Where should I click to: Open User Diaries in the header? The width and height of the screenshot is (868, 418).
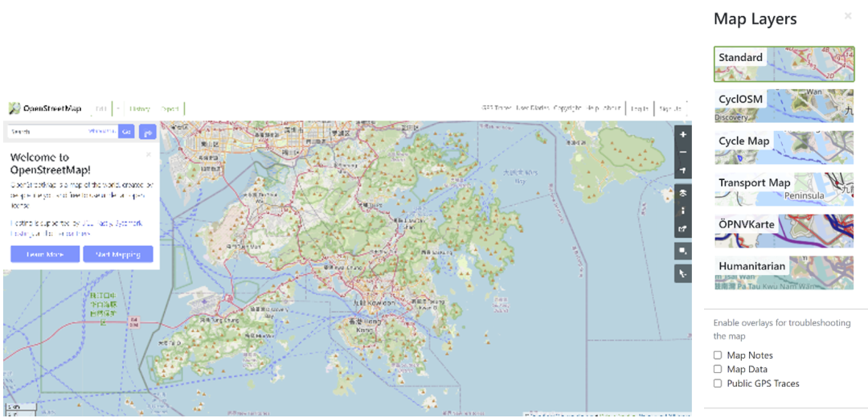(x=533, y=109)
